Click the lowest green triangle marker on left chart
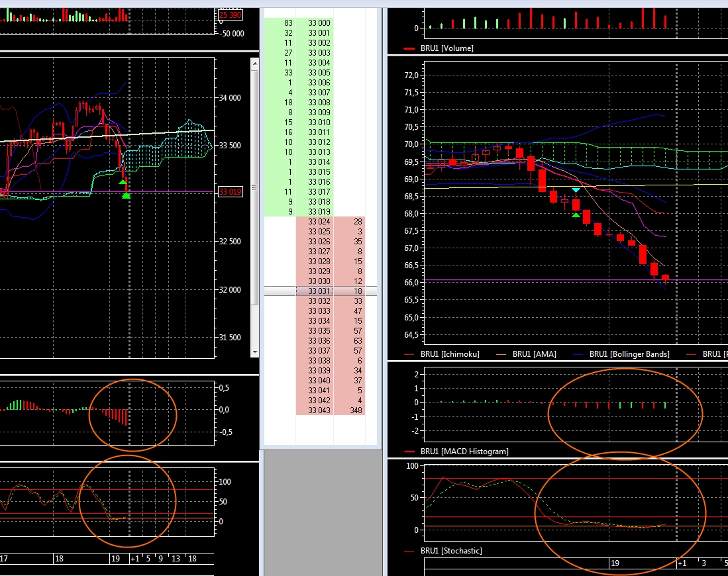 126,195
